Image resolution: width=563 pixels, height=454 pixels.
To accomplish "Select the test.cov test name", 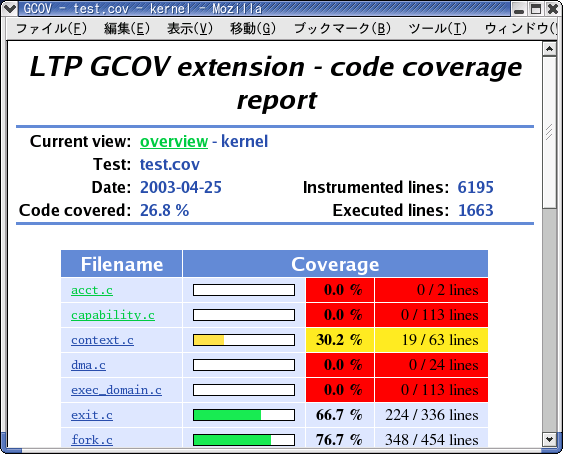I will click(x=169, y=165).
